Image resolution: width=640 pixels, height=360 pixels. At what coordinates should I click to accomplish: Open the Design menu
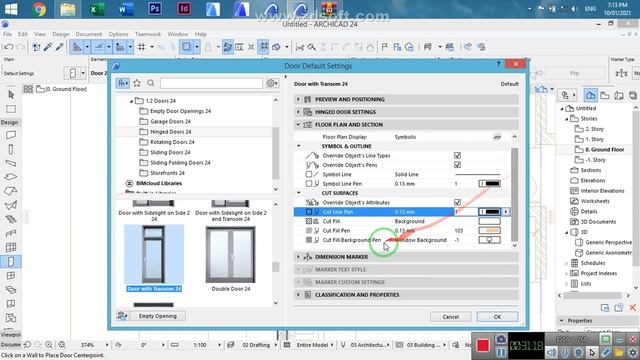point(60,34)
